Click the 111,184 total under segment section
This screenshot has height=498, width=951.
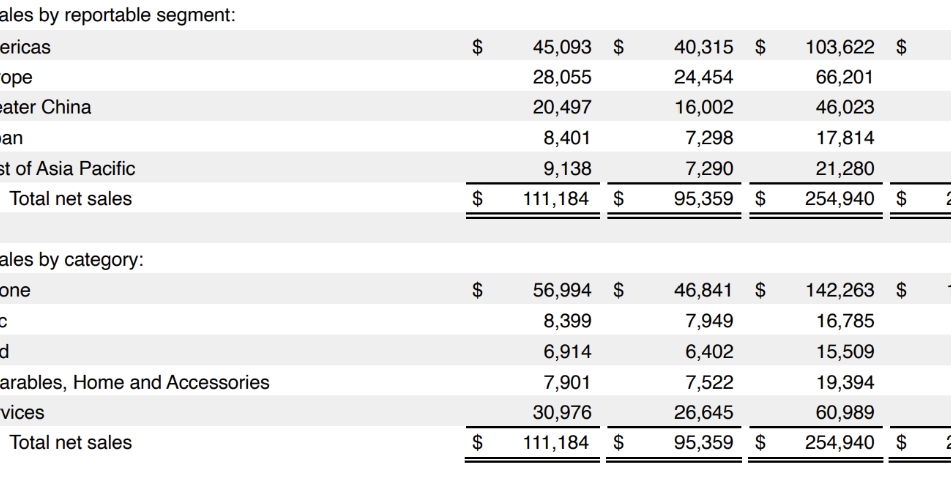556,199
